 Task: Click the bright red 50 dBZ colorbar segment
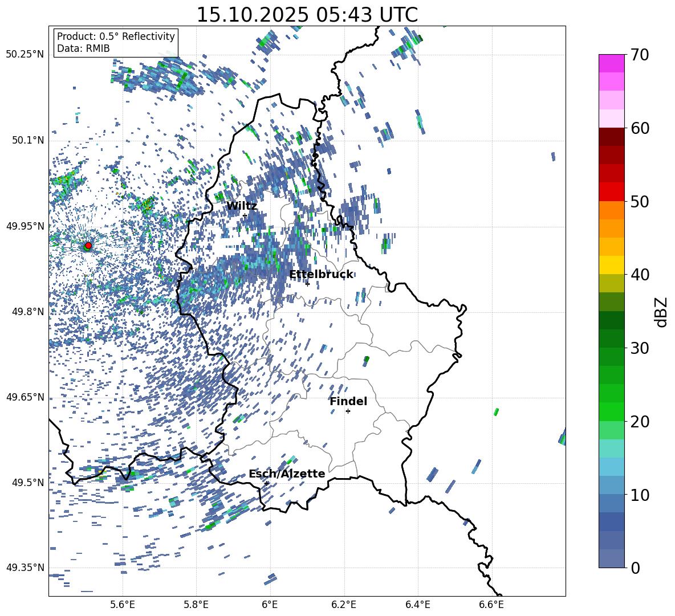(611, 192)
